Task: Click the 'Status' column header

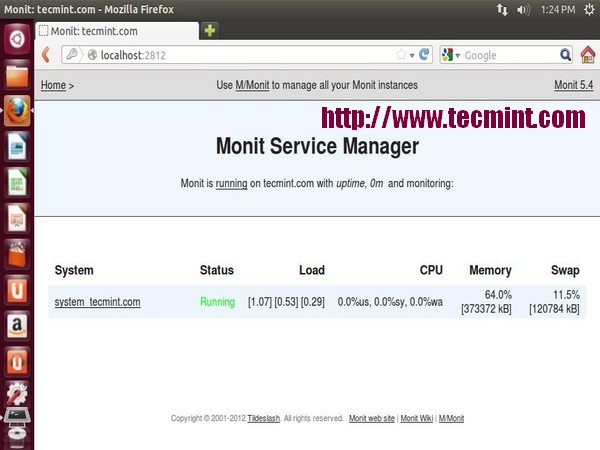Action: tap(217, 270)
